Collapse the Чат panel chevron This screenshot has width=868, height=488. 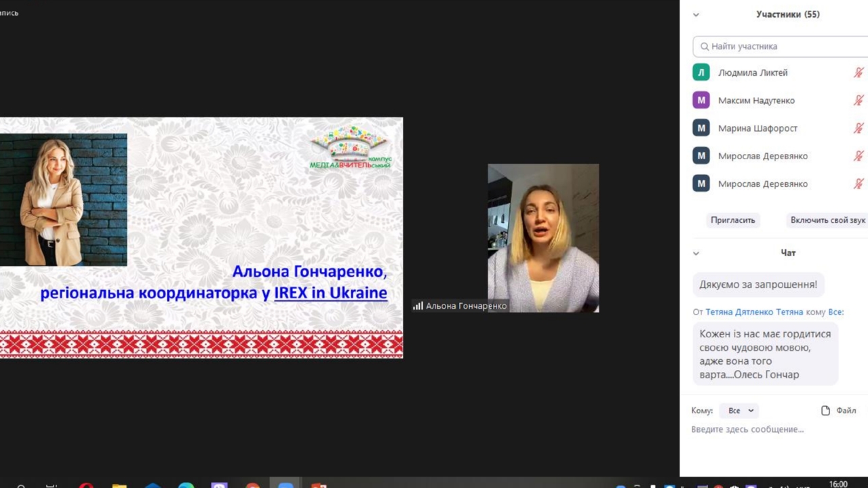coord(696,253)
